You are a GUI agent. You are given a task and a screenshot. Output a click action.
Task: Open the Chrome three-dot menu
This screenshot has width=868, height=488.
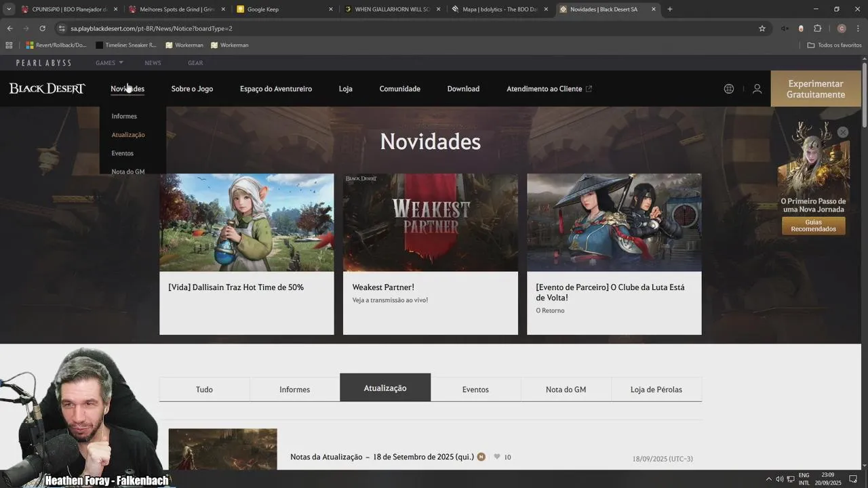tap(858, 28)
